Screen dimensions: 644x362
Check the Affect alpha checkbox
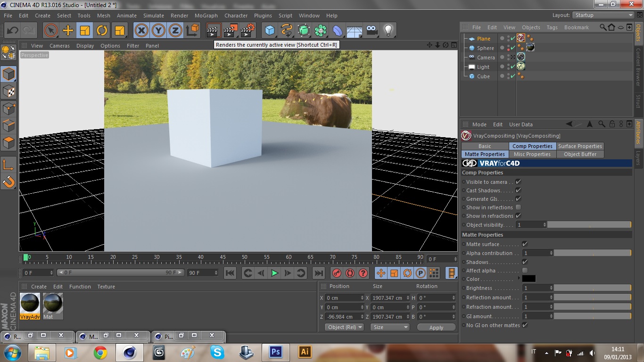(525, 271)
